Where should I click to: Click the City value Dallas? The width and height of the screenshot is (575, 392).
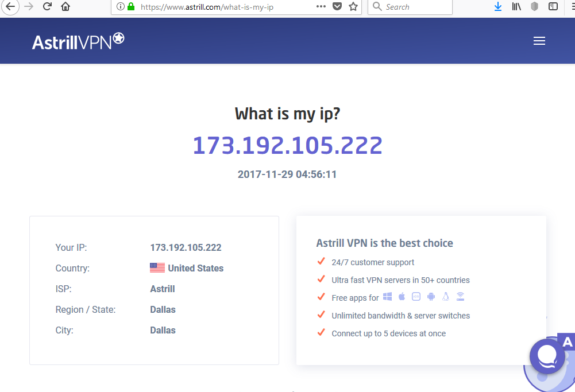163,331
